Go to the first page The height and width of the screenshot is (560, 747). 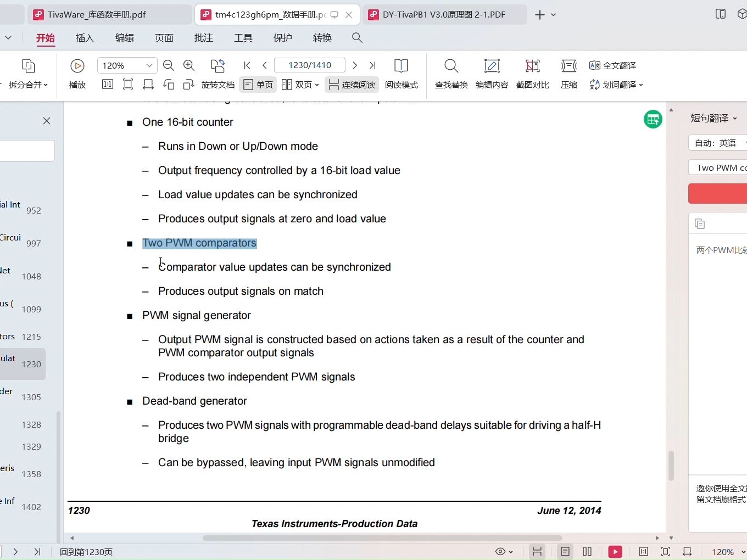pos(247,65)
